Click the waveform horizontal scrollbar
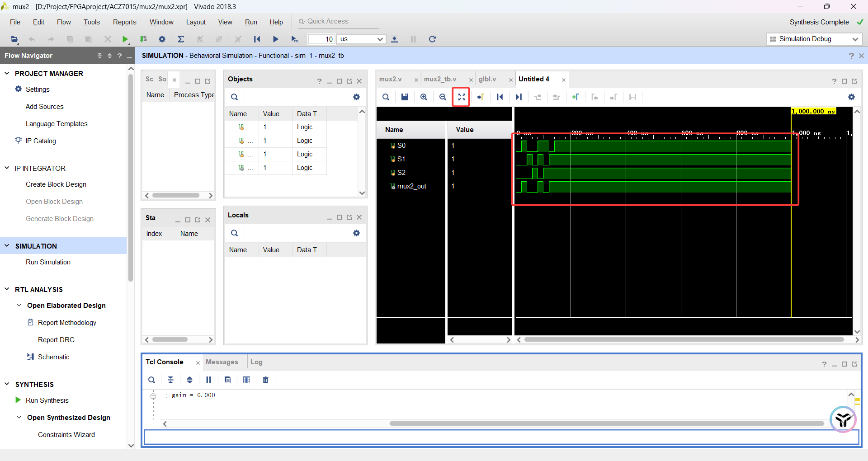The height and width of the screenshot is (461, 868). pos(684,339)
